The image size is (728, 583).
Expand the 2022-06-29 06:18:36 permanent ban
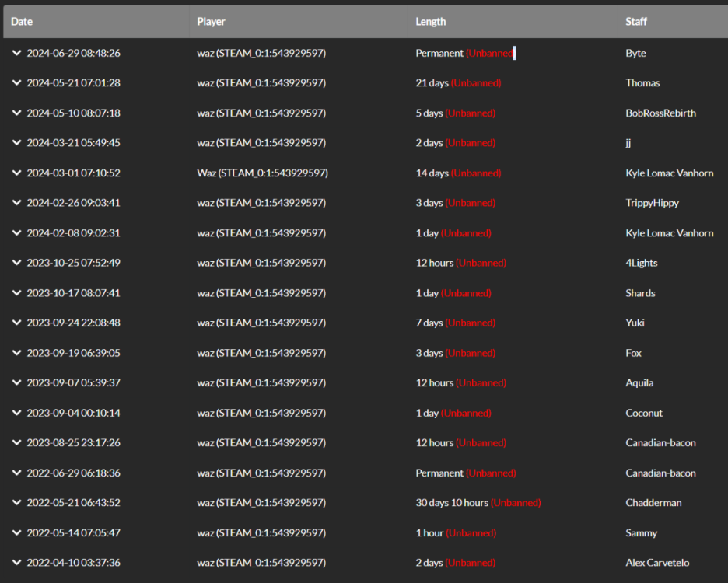[17, 473]
